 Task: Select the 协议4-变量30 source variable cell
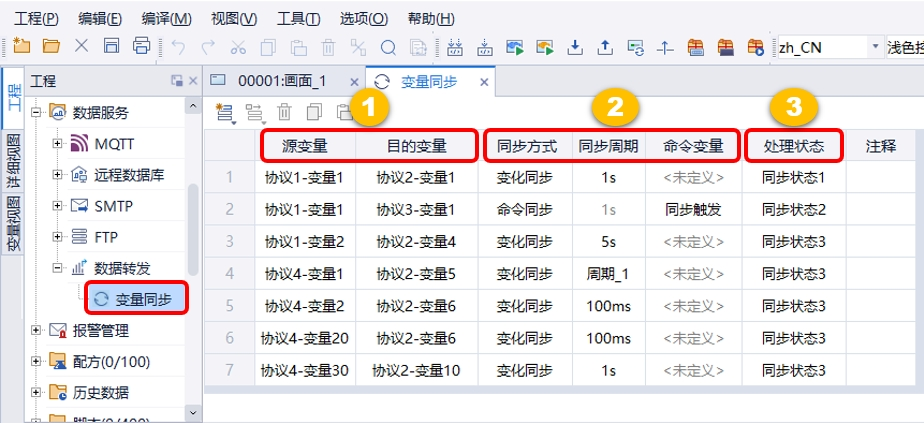[x=305, y=371]
